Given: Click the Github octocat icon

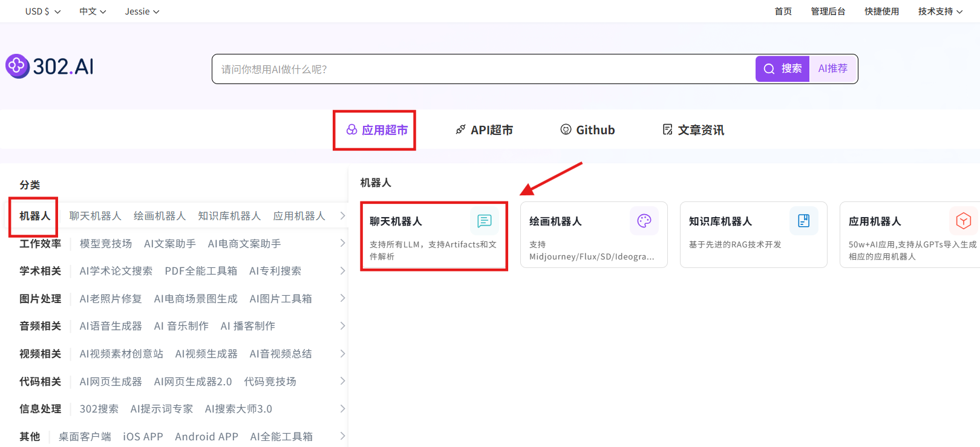Looking at the screenshot, I should 566,129.
